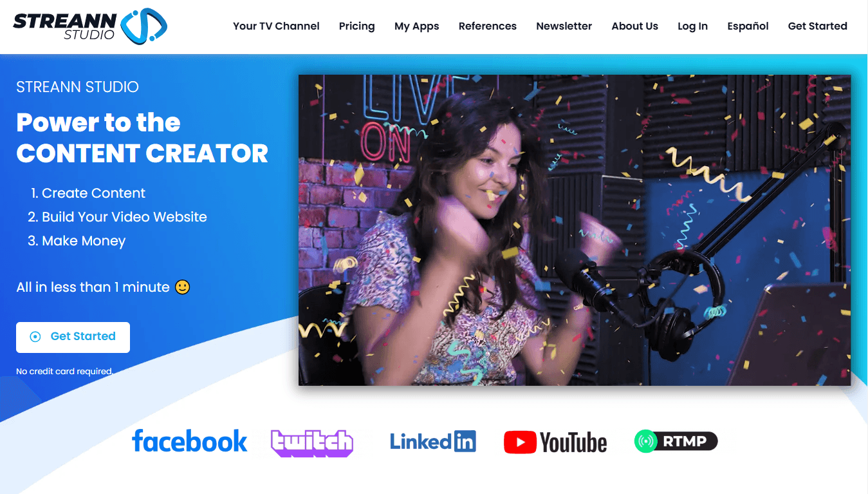Click Get Started in the navigation bar
The width and height of the screenshot is (868, 494).
coord(817,26)
